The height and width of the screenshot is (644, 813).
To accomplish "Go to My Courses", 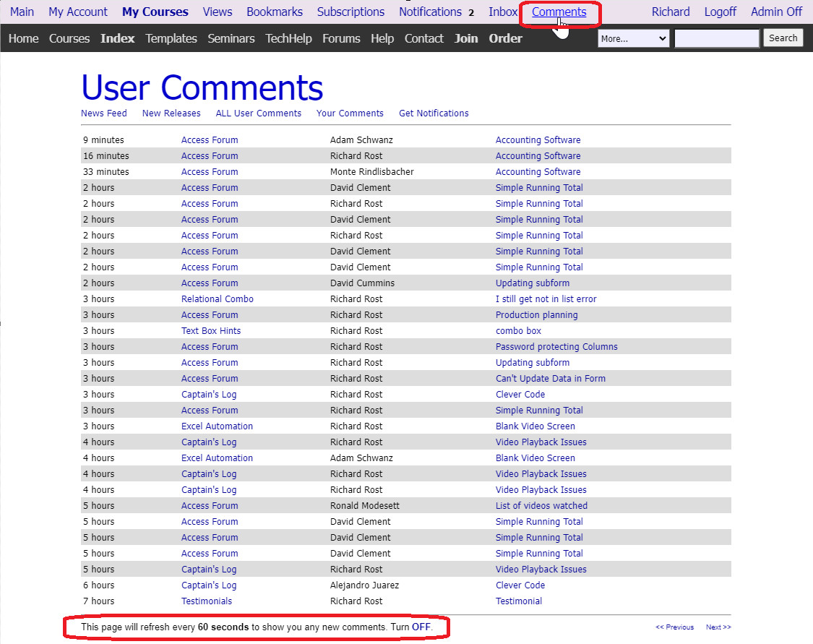I will 155,12.
